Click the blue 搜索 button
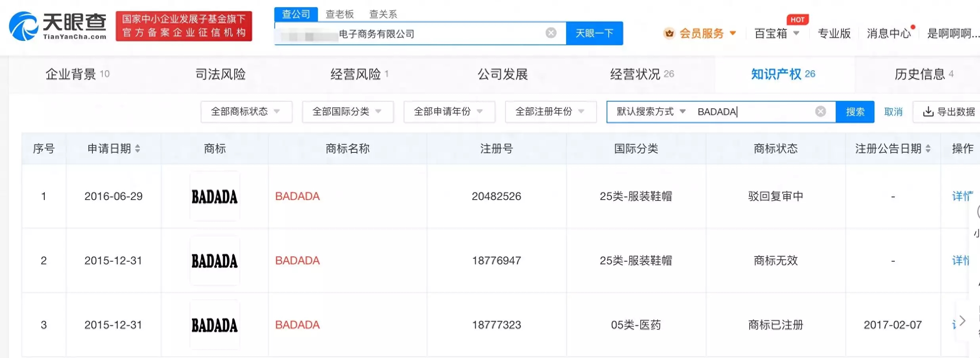Viewport: 980px width, 358px height. pyautogui.click(x=855, y=112)
